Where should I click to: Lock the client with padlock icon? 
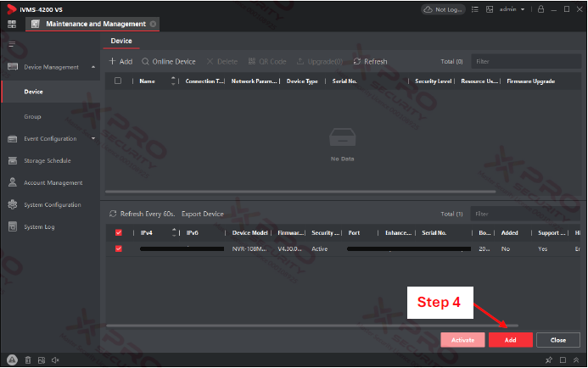pyautogui.click(x=540, y=9)
